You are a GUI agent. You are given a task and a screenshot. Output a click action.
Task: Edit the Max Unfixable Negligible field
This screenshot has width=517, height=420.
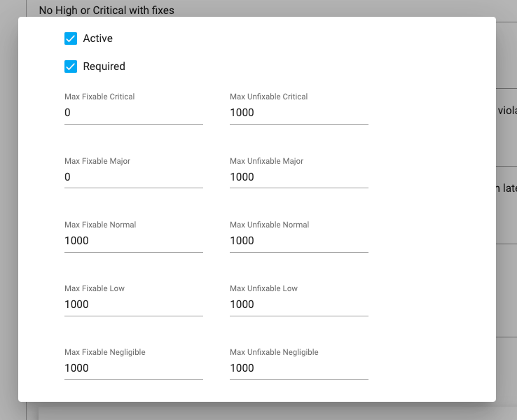pyautogui.click(x=298, y=368)
